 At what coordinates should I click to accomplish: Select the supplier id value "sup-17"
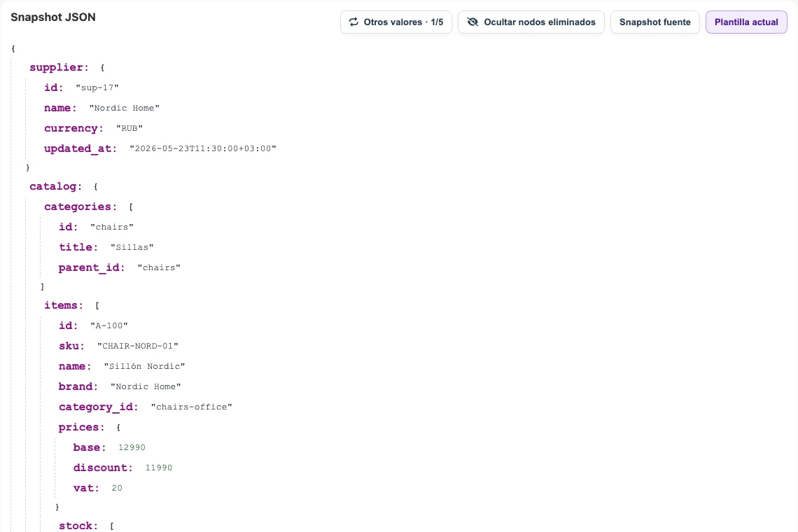97,87
